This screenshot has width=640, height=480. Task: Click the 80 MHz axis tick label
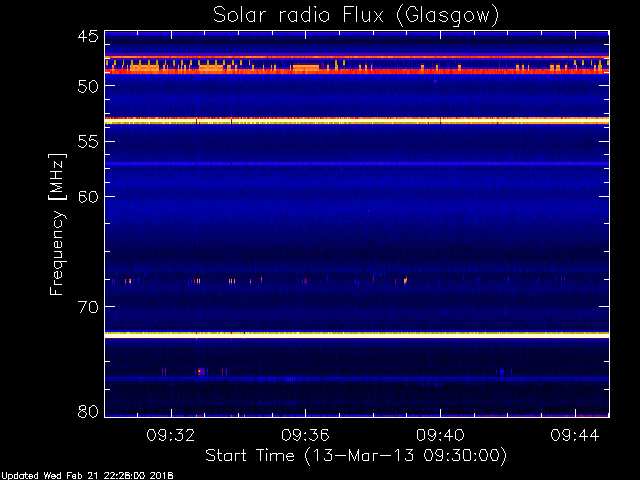88,411
